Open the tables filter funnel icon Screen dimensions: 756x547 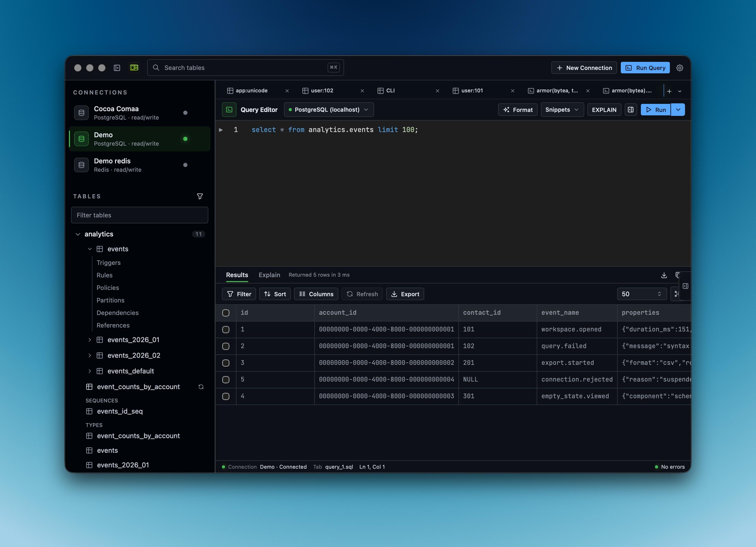[200, 196]
